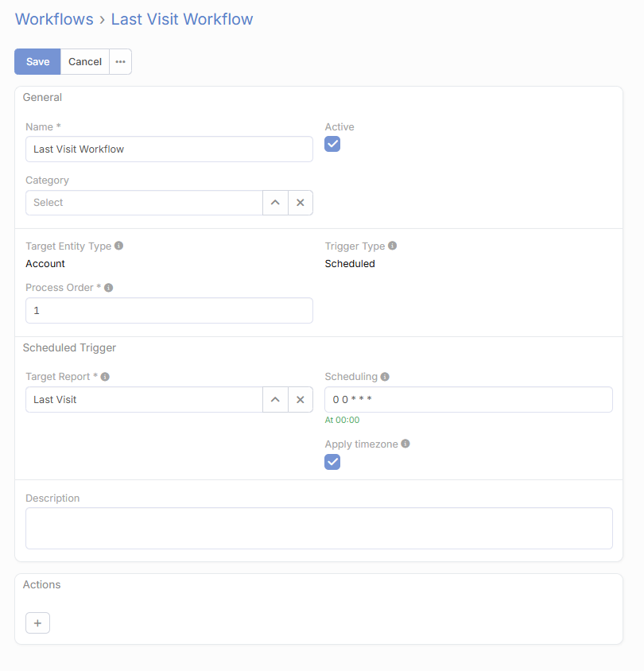This screenshot has height=671, width=644.
Task: Uncheck the Active checkbox
Action: tap(332, 144)
